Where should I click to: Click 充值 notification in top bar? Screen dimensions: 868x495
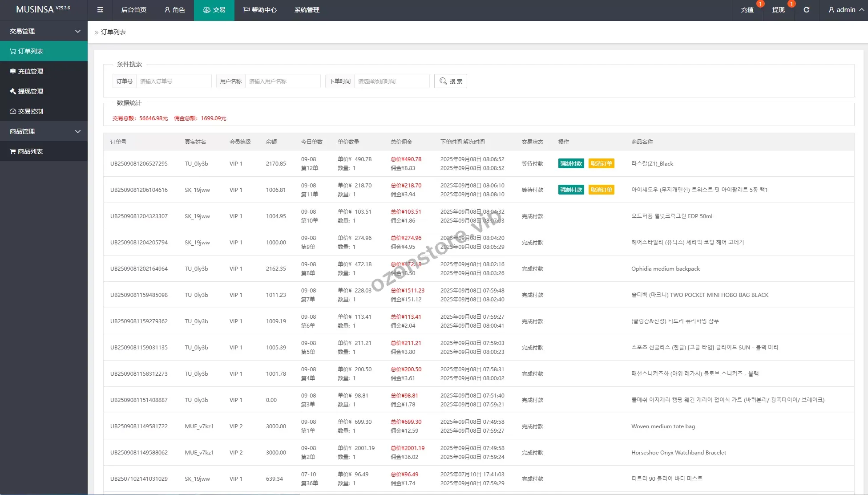pyautogui.click(x=747, y=10)
